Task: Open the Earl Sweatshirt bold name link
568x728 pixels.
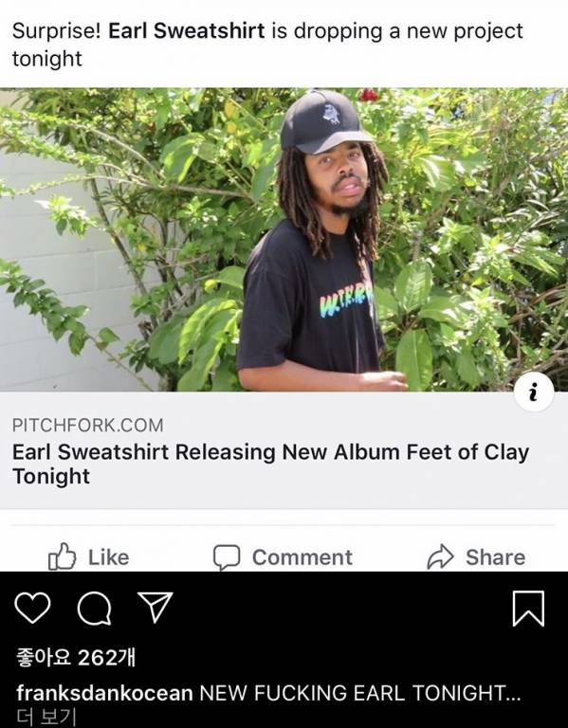Action: [x=186, y=31]
